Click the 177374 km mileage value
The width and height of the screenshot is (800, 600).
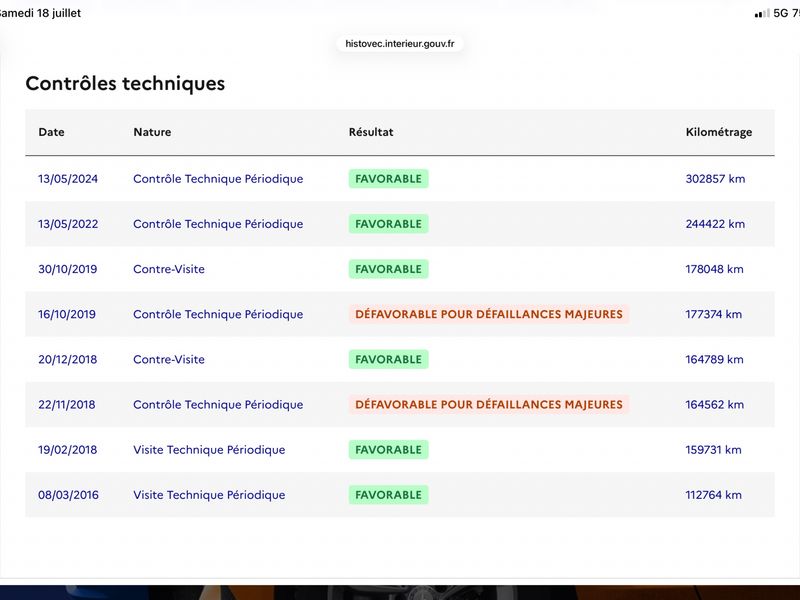714,314
